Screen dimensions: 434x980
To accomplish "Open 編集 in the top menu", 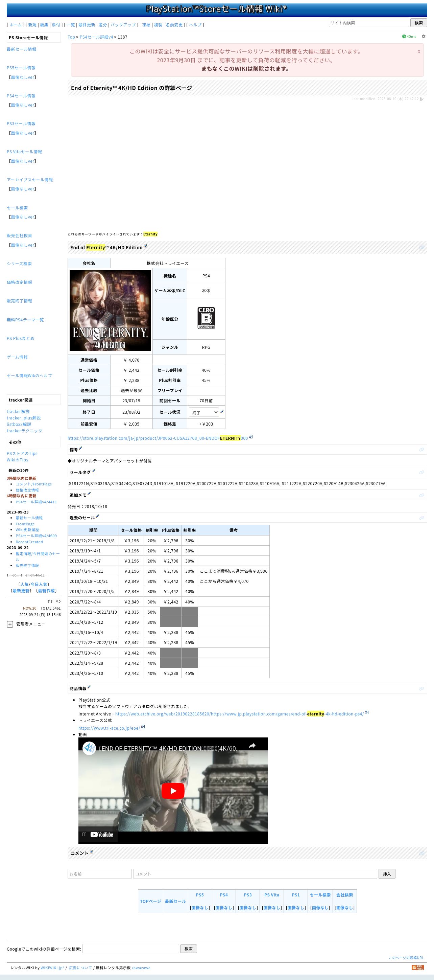I will 44,25.
